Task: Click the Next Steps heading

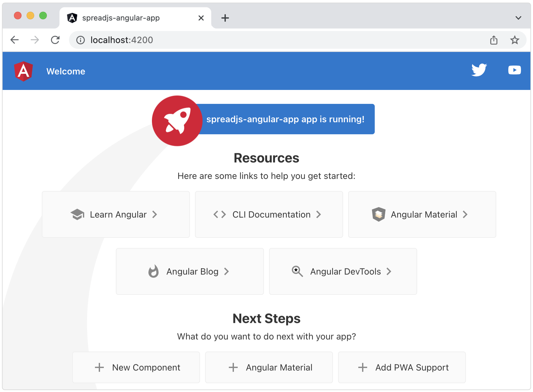Action: click(x=266, y=319)
